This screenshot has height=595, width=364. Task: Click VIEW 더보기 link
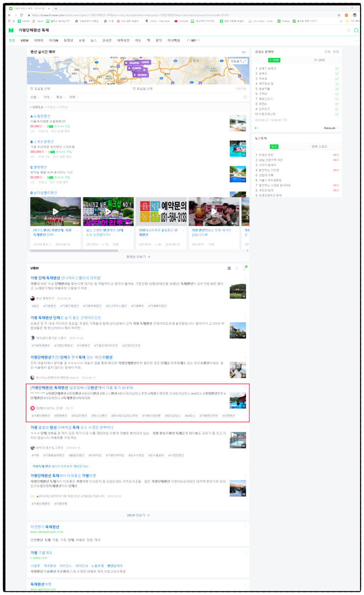138,515
